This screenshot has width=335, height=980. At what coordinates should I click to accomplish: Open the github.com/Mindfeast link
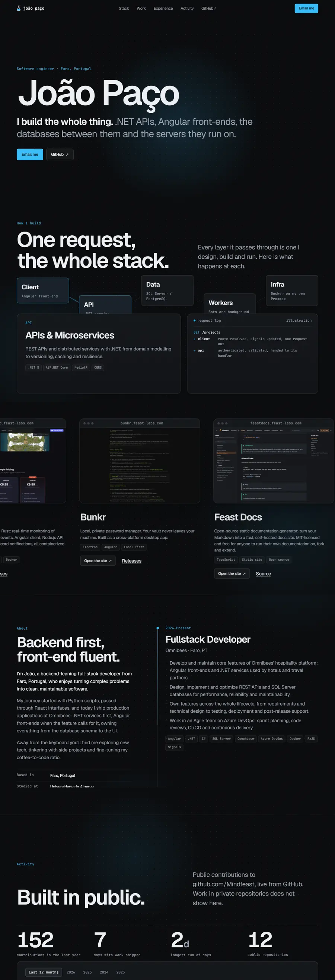coord(224,884)
